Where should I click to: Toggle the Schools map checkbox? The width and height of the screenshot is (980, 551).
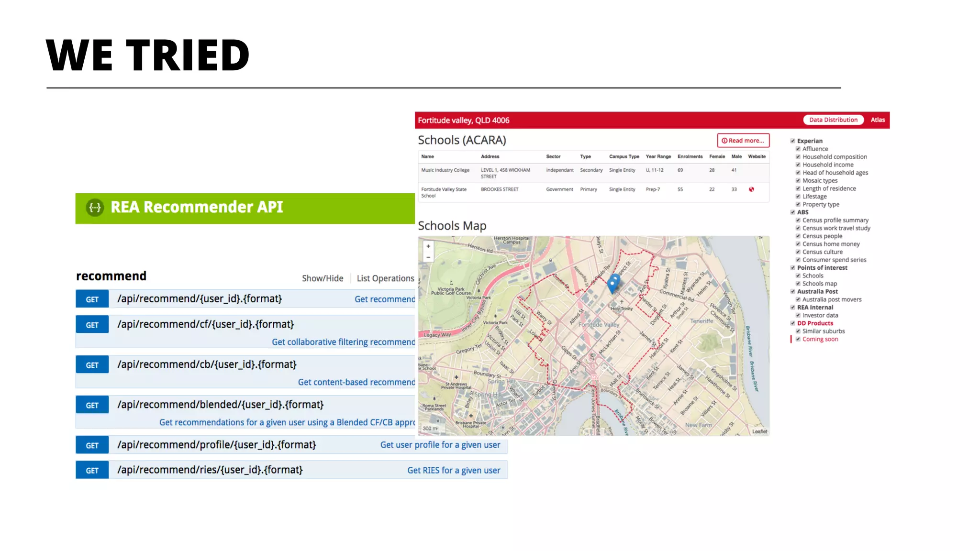(x=798, y=284)
